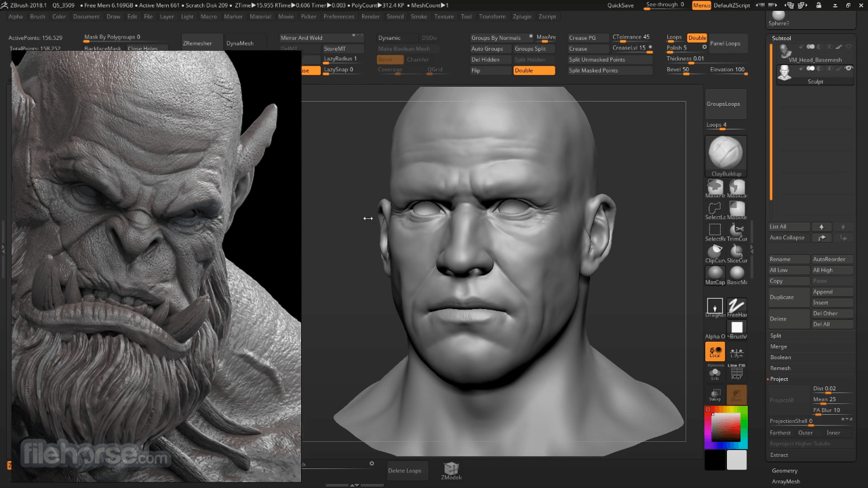The width and height of the screenshot is (868, 488).
Task: Open the BrushAlpha texture swatch
Action: (x=737, y=329)
